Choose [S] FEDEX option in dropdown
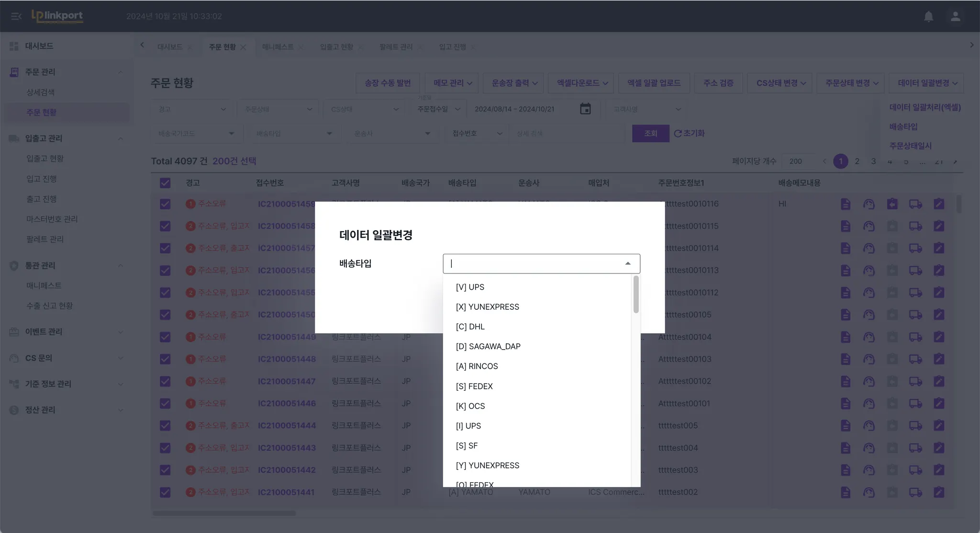Image resolution: width=980 pixels, height=533 pixels. (x=474, y=386)
